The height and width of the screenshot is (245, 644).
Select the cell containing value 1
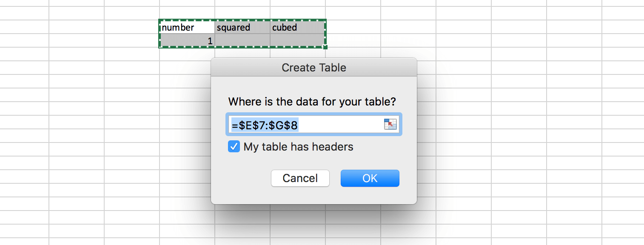187,41
